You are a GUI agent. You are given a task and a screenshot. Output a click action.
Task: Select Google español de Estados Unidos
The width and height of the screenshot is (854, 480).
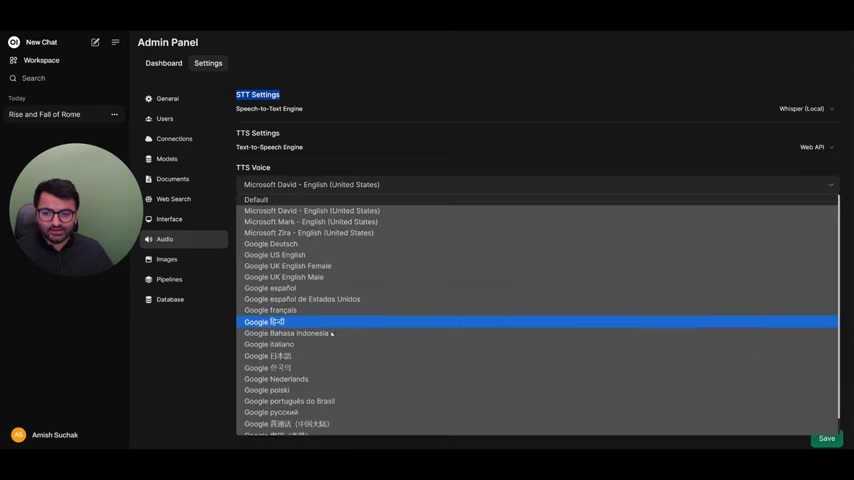tap(537, 299)
